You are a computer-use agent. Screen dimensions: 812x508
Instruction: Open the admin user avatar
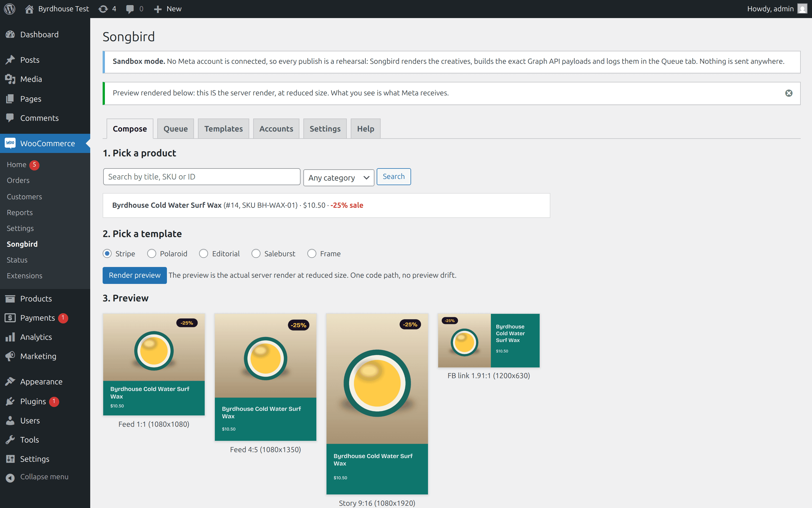click(x=802, y=9)
